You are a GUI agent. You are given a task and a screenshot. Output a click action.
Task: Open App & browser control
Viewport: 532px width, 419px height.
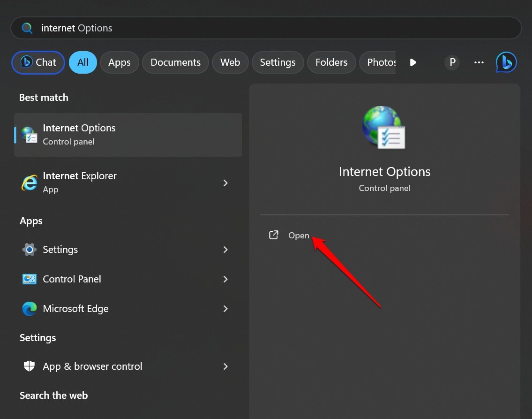point(92,366)
